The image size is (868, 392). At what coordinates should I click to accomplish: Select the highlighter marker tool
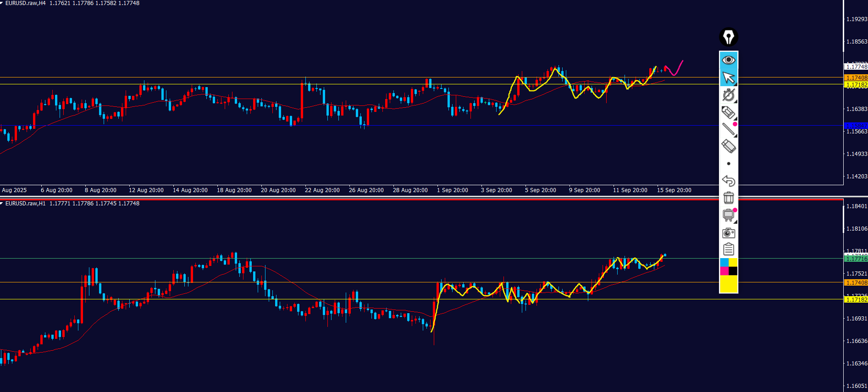(728, 112)
